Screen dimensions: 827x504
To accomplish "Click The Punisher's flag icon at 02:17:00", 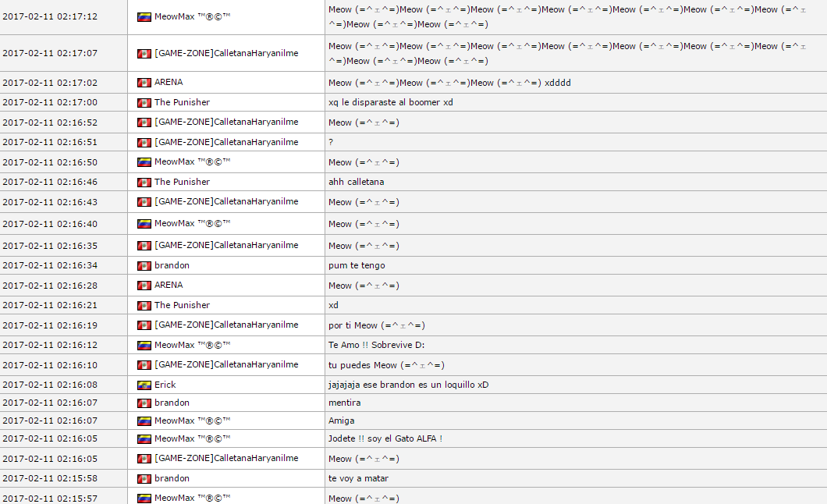I will (x=144, y=103).
